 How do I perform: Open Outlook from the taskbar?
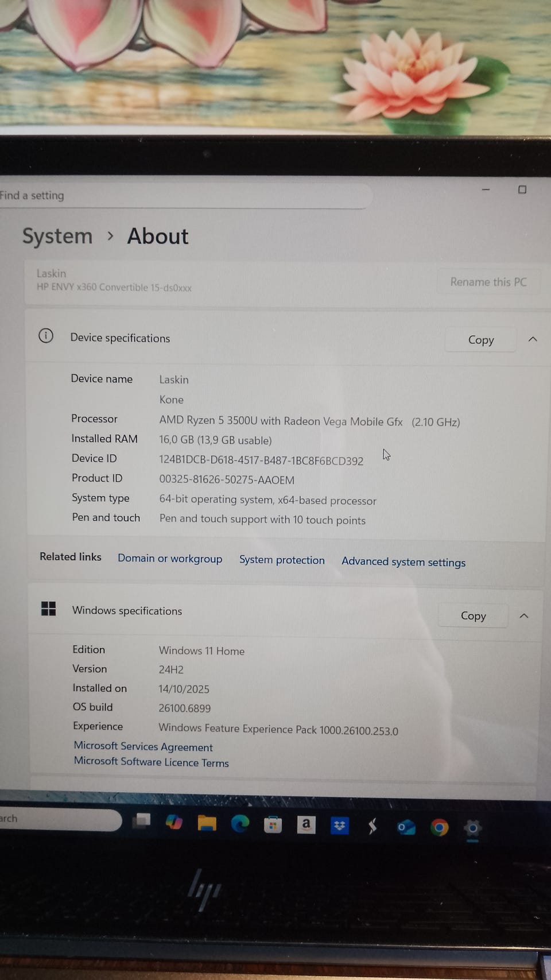coord(406,827)
